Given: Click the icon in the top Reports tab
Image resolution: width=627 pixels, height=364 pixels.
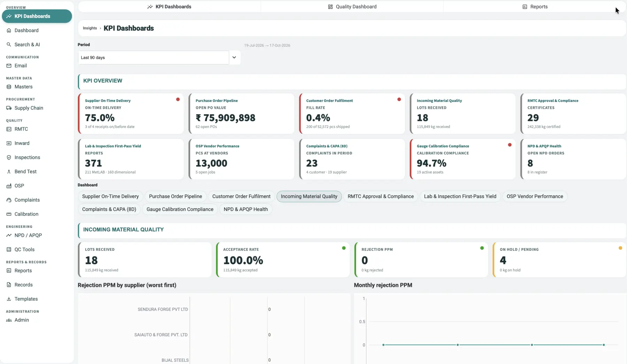Looking at the screenshot, I should 525,7.
